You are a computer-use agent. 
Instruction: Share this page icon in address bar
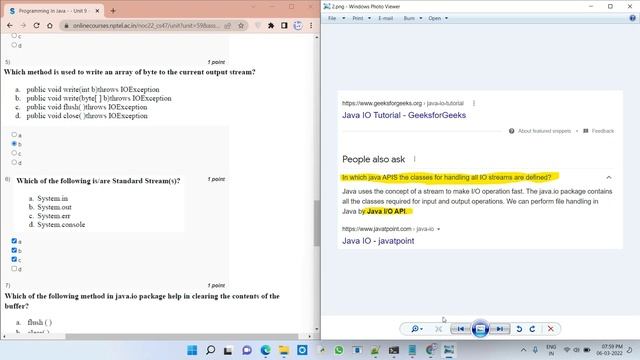(x=228, y=25)
